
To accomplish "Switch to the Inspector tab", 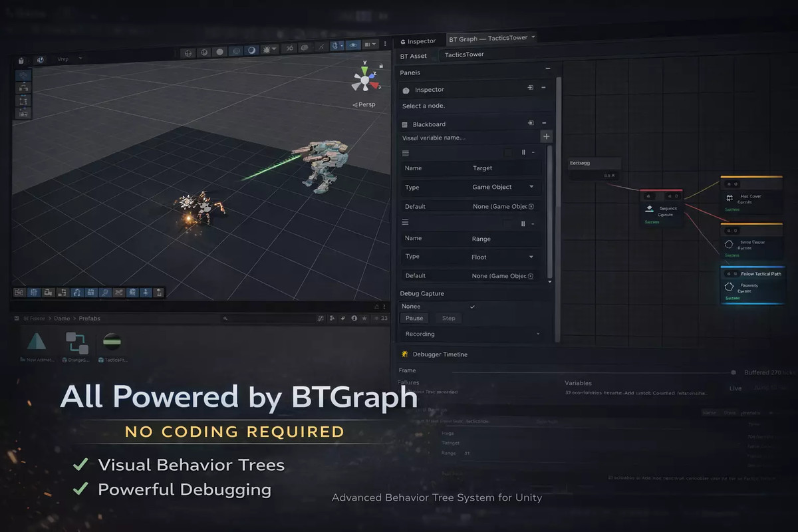I will point(419,41).
